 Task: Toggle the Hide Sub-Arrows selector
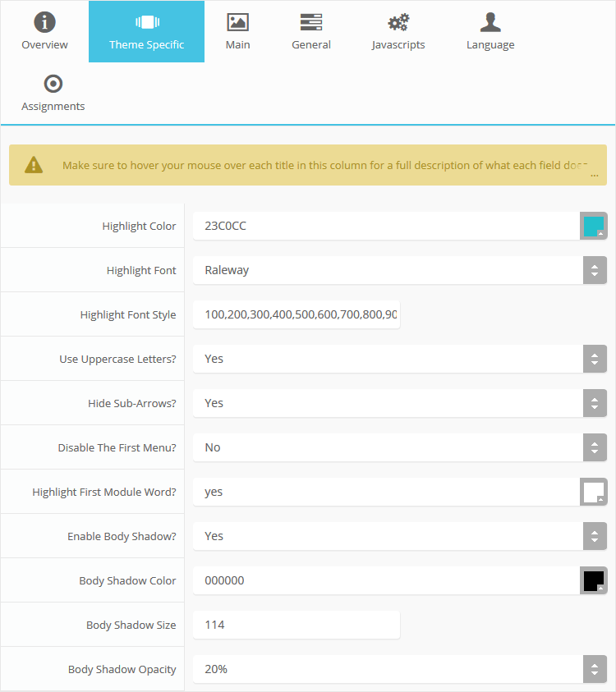tap(594, 403)
